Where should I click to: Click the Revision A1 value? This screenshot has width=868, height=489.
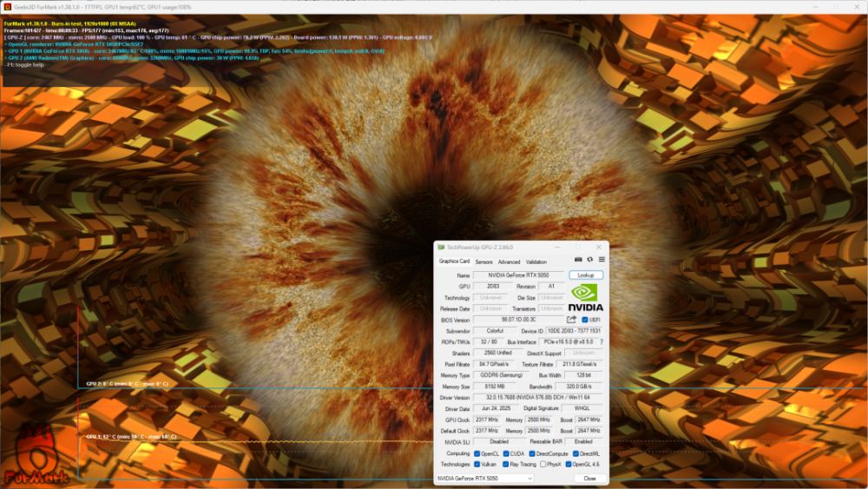551,287
